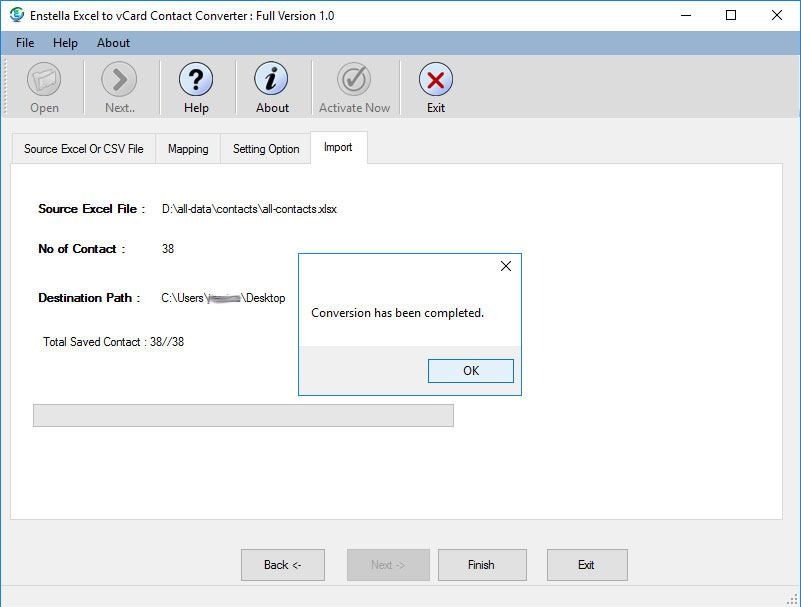801x607 pixels.
Task: Open Help via question mark icon
Action: click(x=196, y=80)
